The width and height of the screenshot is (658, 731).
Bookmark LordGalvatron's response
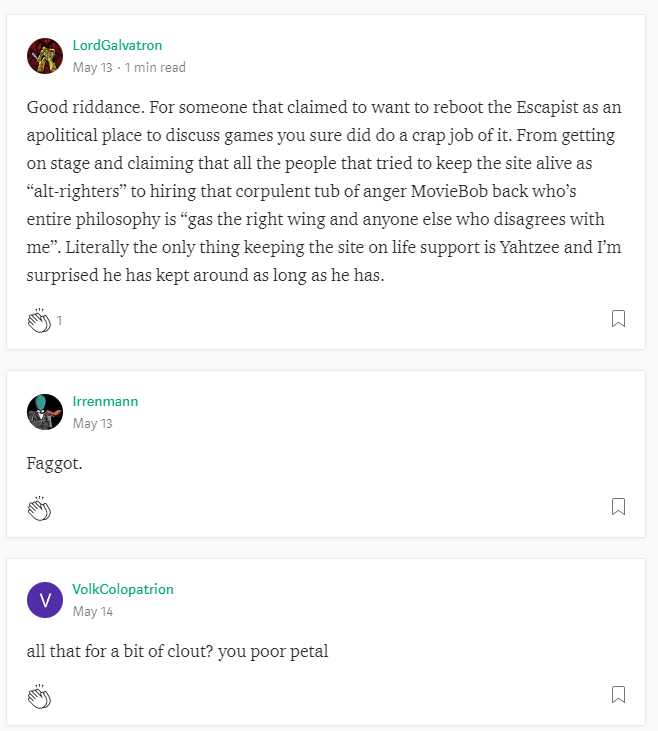[618, 319]
